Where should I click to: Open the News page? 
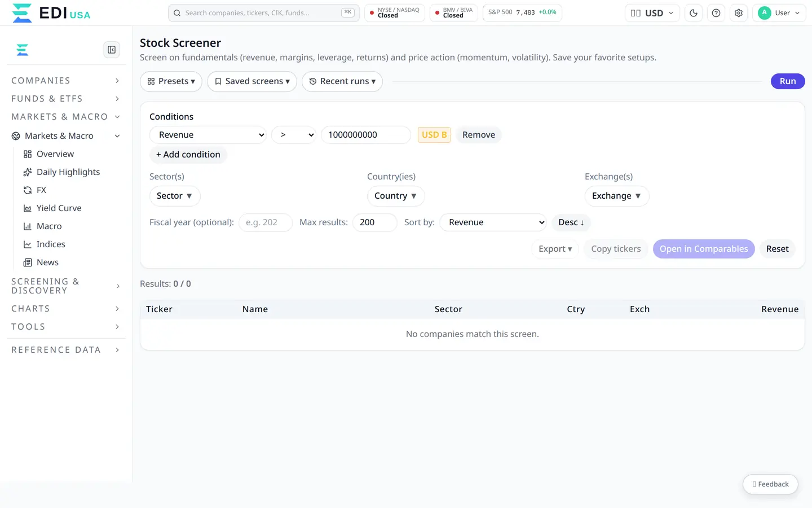[x=47, y=262]
